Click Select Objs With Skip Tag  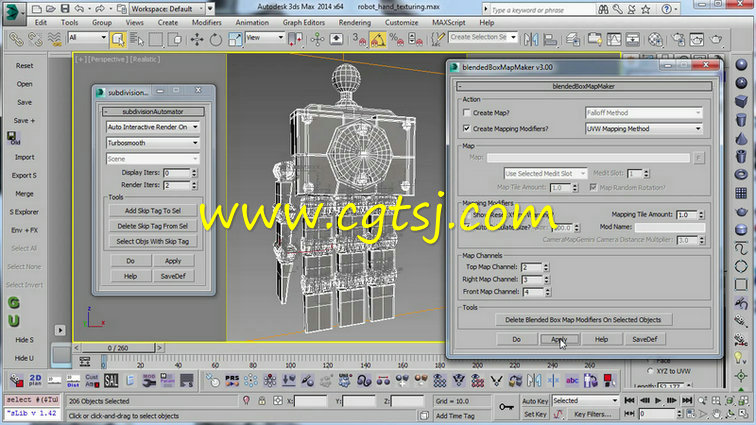pos(153,241)
